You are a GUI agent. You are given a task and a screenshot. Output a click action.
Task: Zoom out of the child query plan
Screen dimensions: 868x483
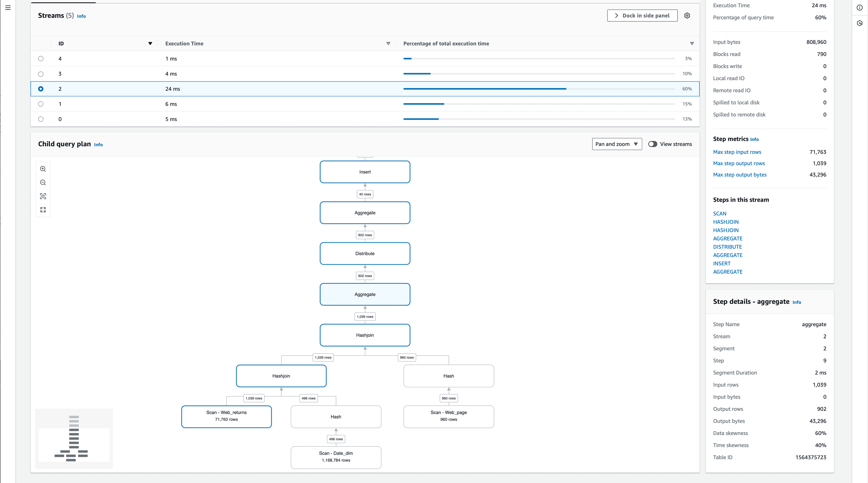[x=43, y=183]
